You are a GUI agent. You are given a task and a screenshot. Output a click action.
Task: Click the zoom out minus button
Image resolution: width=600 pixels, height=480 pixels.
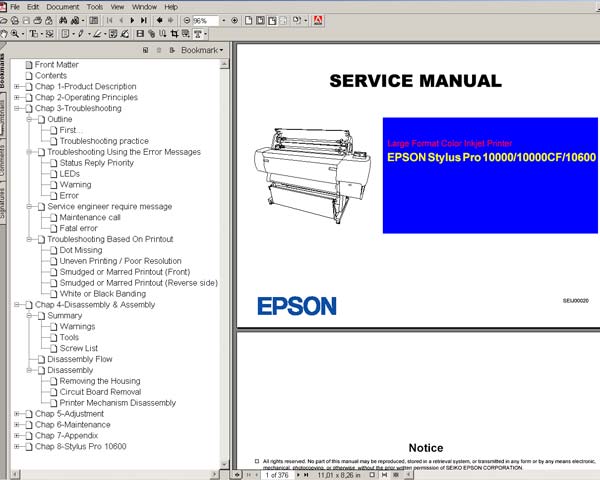(x=187, y=20)
